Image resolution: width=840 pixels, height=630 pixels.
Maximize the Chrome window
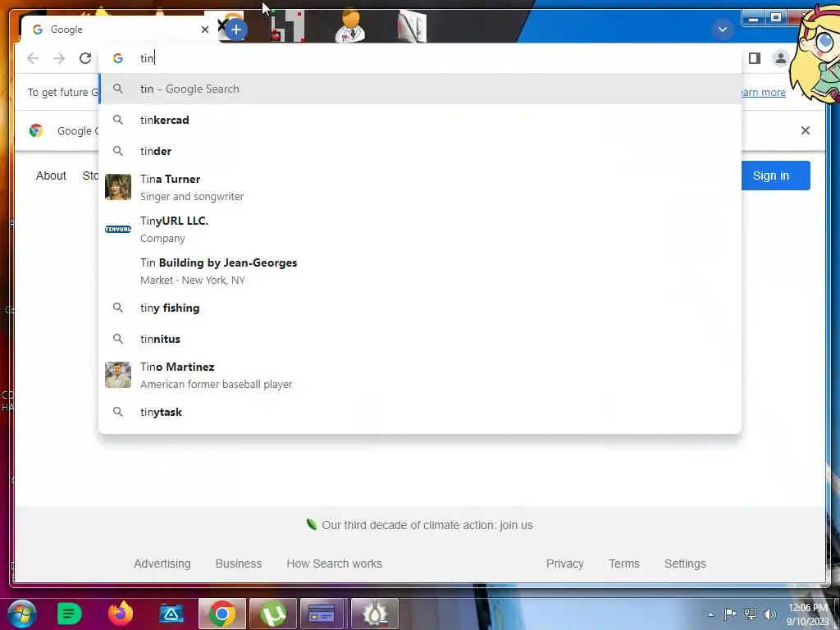click(776, 18)
